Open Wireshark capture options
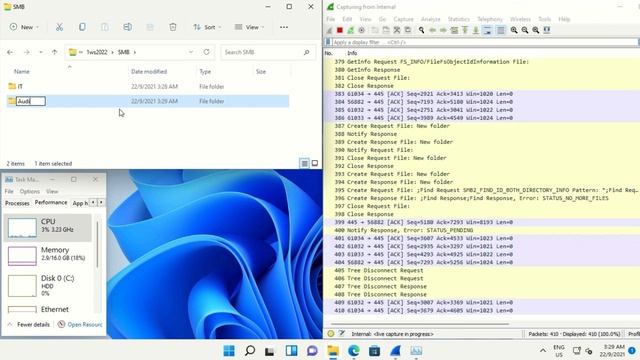 click(362, 30)
